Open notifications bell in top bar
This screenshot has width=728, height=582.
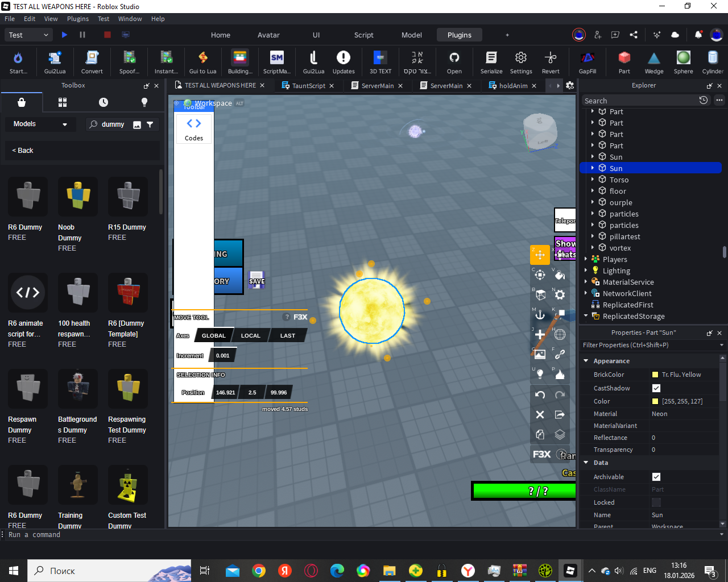[698, 35]
